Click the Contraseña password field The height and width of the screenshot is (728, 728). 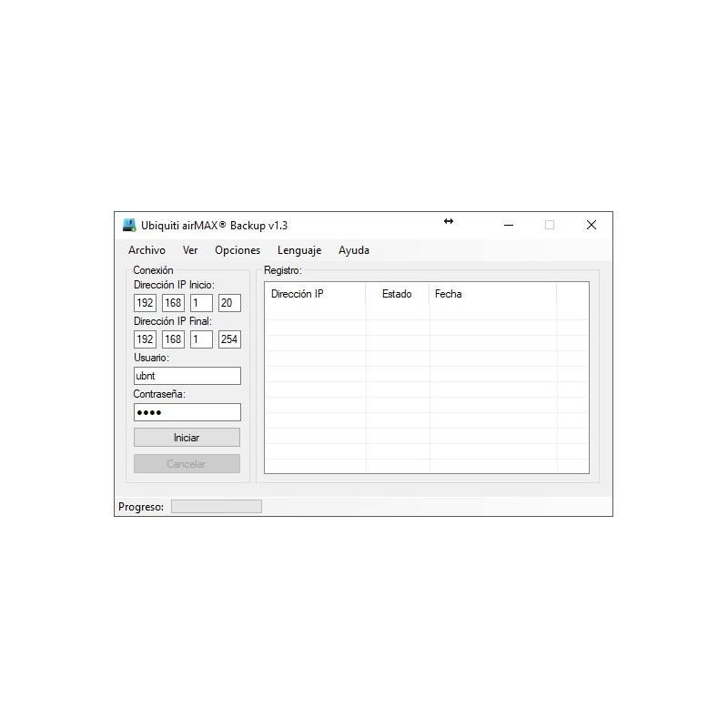187,412
